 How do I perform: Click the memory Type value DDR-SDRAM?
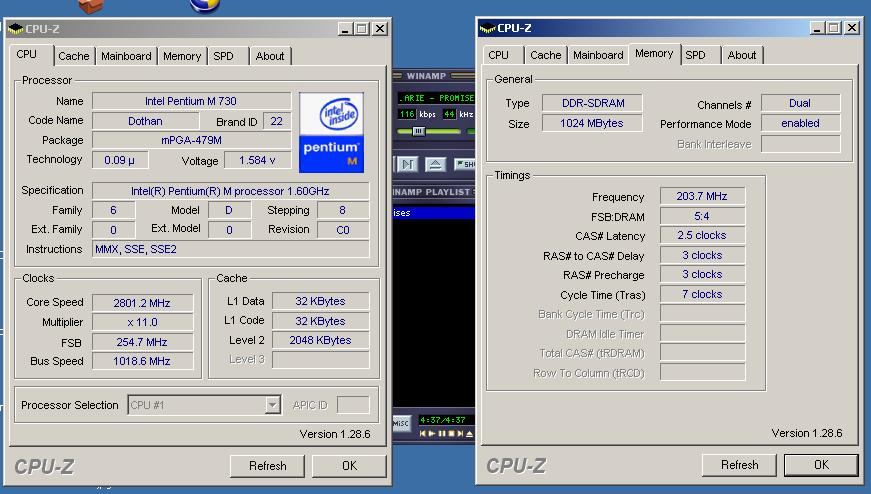click(x=593, y=103)
